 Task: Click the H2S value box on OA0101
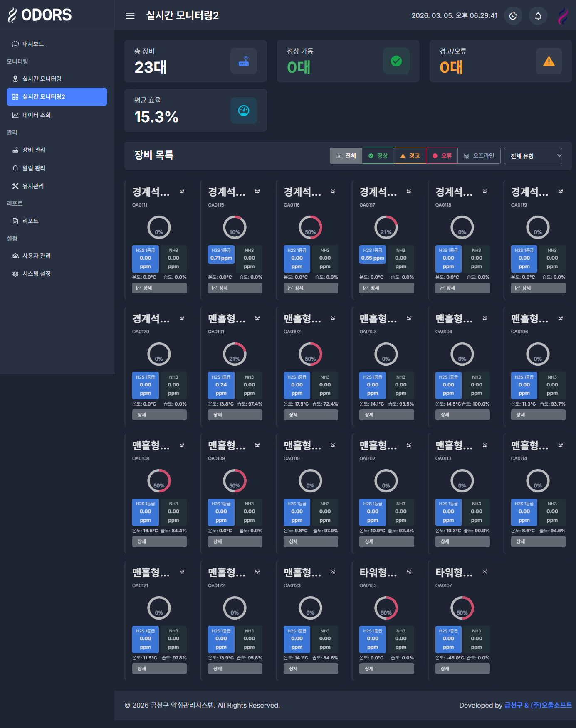point(221,385)
